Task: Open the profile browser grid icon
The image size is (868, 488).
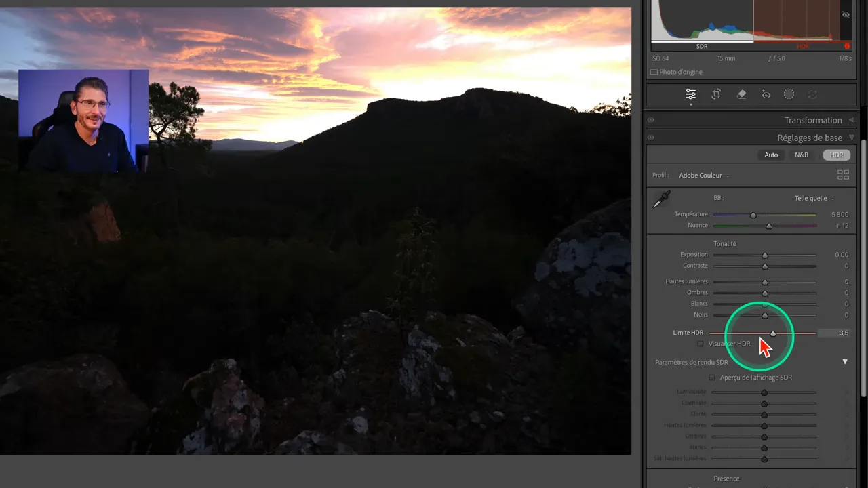Action: 844,174
